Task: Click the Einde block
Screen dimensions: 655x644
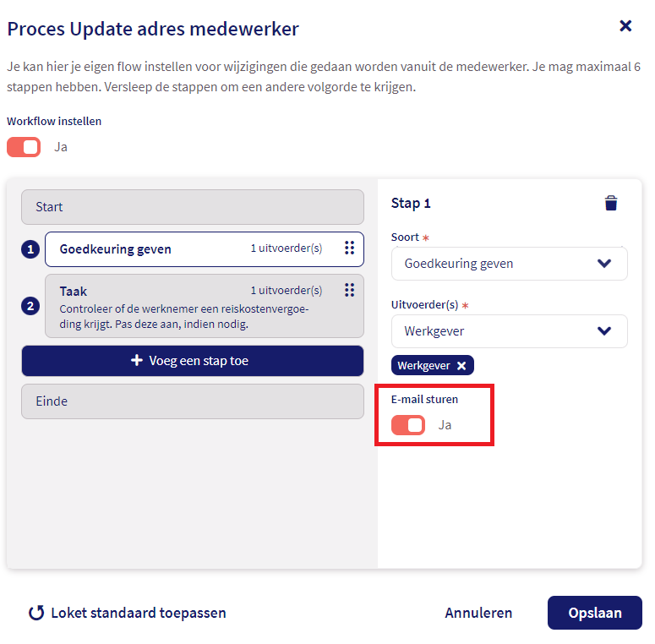Action: pyautogui.click(x=193, y=401)
